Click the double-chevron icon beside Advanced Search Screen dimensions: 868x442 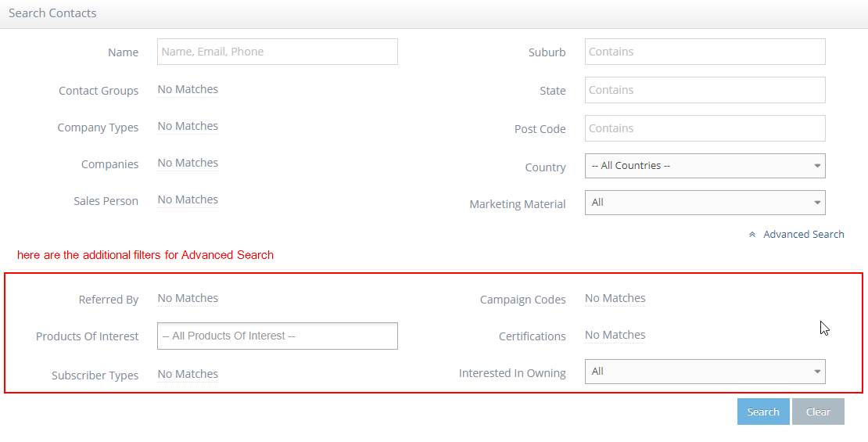pos(752,235)
